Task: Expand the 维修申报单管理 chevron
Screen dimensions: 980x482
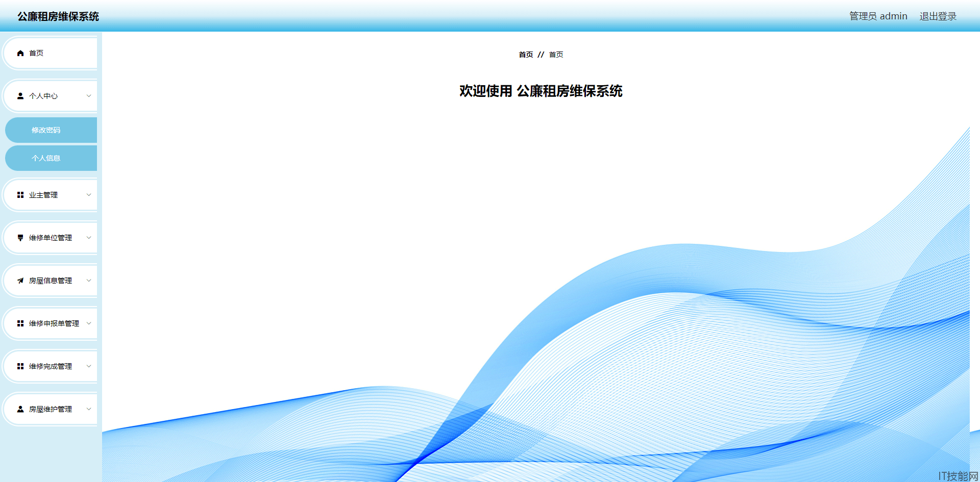Action: [x=89, y=323]
